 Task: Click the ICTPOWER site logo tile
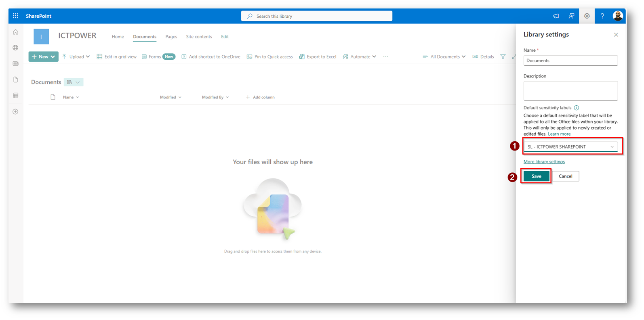click(x=41, y=37)
